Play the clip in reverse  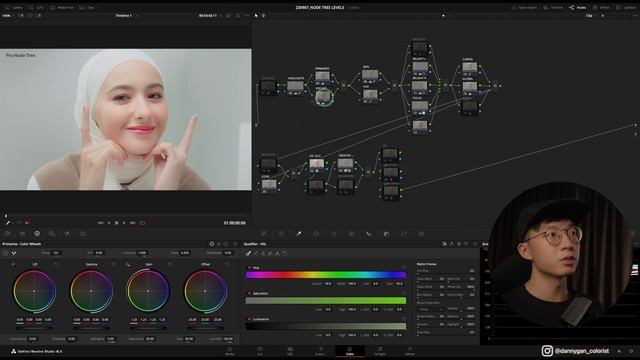[x=109, y=223]
